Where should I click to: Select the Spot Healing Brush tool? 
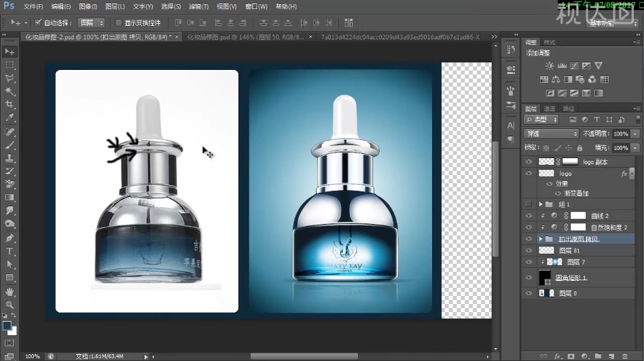[10, 132]
